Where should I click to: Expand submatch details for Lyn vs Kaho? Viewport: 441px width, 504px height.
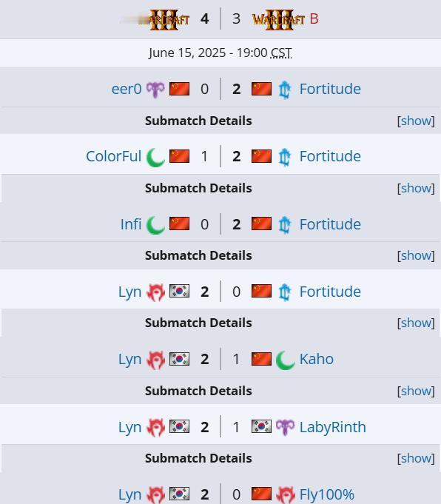pyautogui.click(x=416, y=391)
